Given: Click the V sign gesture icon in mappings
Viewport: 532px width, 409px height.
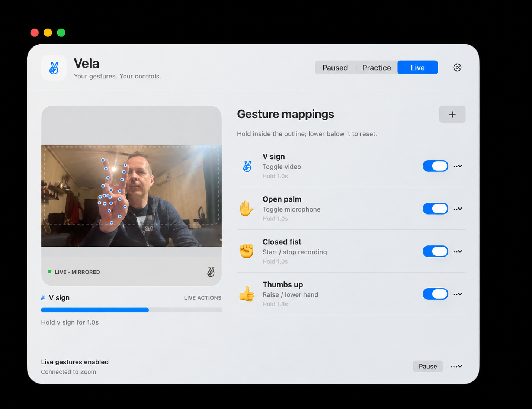Looking at the screenshot, I should click(x=247, y=166).
